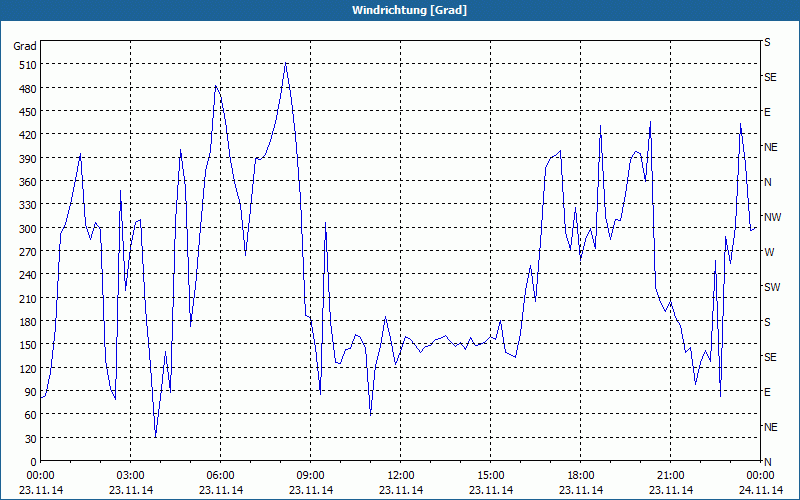Viewport: 800px width, 500px height.
Task: Select the 18:00 time label
Action: coord(580,475)
